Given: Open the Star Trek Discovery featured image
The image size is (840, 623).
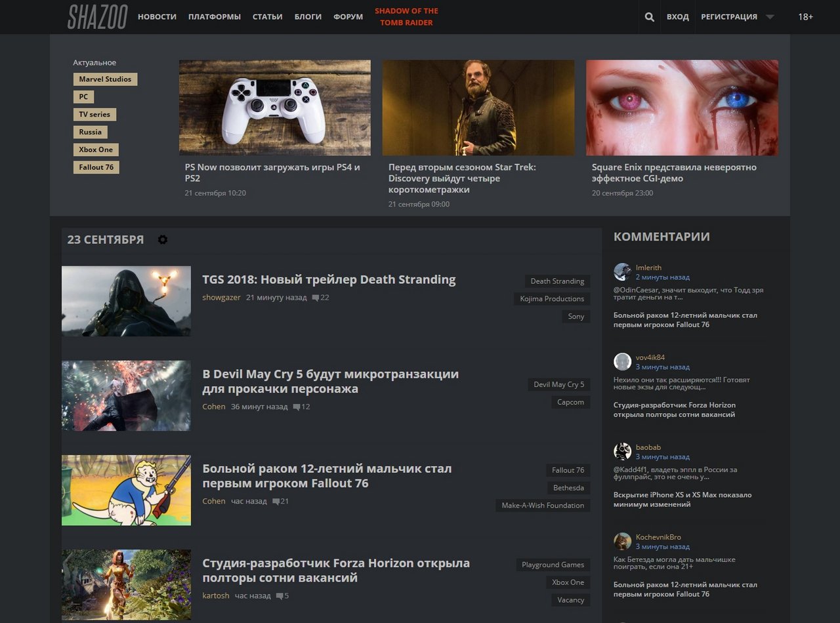Looking at the screenshot, I should (x=478, y=108).
